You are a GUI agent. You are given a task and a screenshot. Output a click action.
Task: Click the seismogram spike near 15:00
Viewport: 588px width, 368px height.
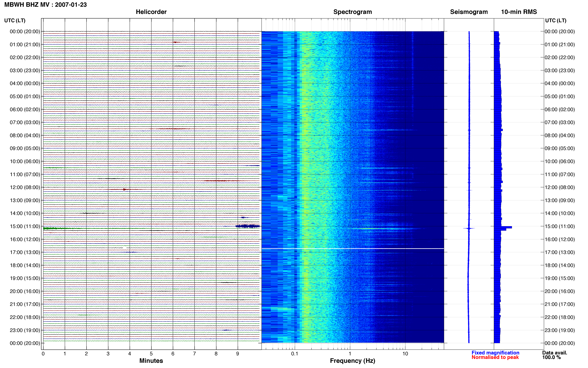469,228
